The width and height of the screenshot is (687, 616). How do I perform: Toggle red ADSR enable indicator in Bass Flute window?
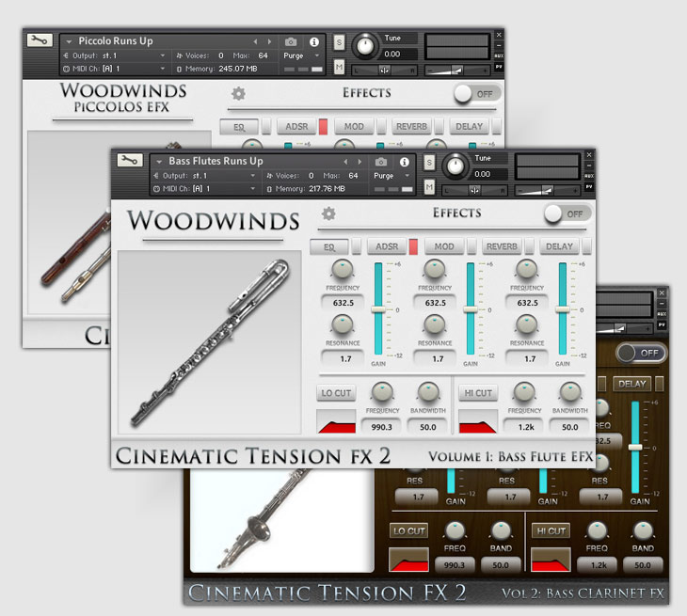point(413,247)
